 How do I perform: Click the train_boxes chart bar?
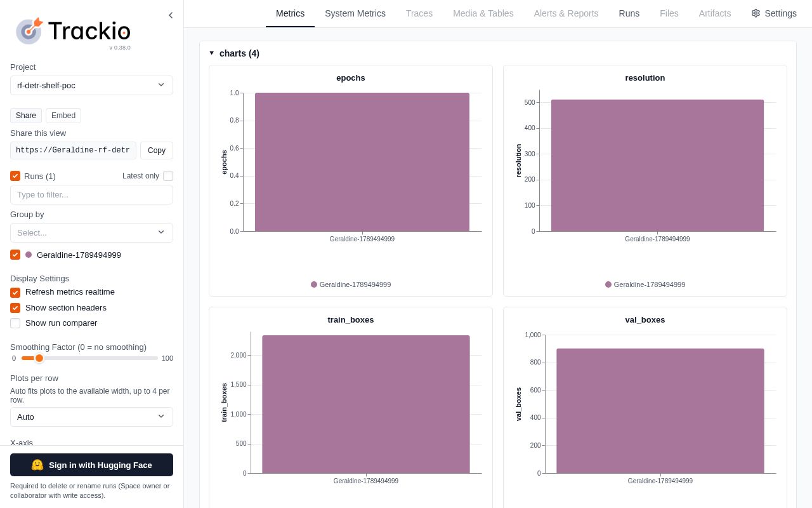coord(366,404)
